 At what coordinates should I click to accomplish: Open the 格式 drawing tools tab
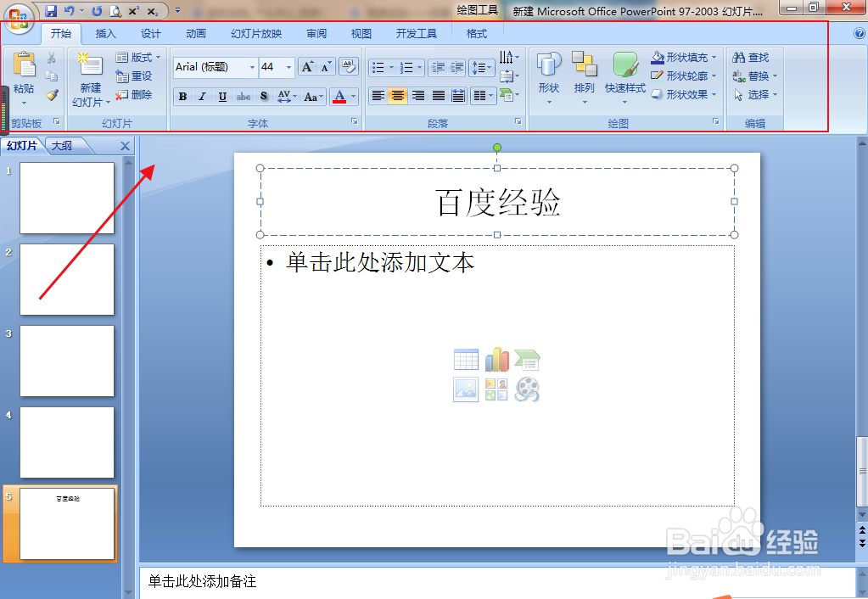tap(477, 34)
